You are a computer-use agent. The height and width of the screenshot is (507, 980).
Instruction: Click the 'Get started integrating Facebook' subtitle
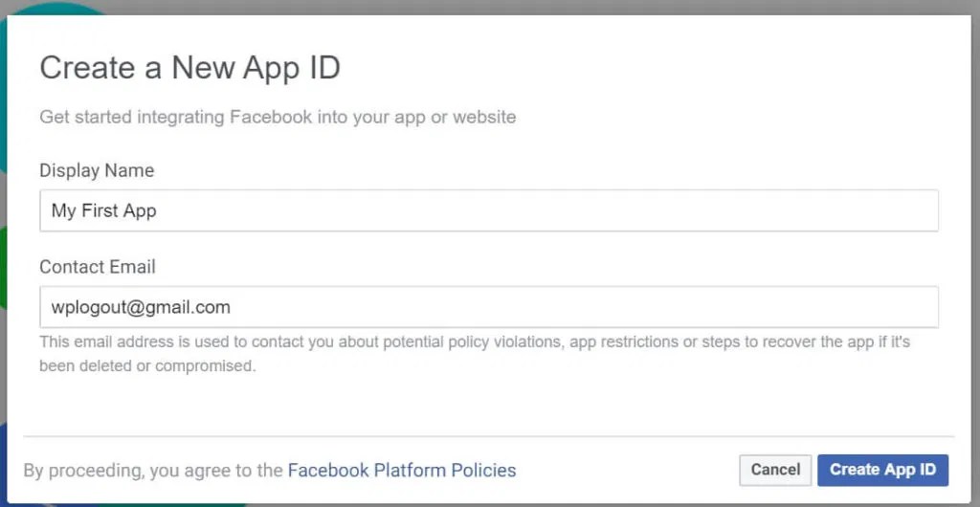(278, 117)
